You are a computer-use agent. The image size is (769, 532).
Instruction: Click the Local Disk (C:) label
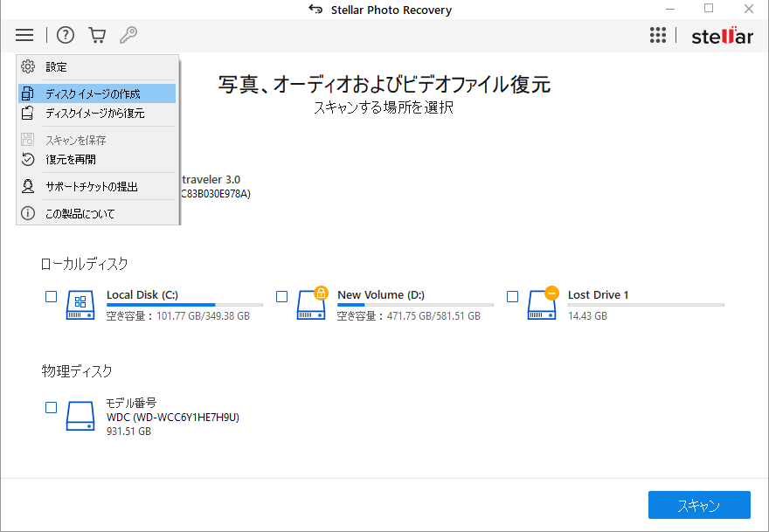click(x=142, y=294)
